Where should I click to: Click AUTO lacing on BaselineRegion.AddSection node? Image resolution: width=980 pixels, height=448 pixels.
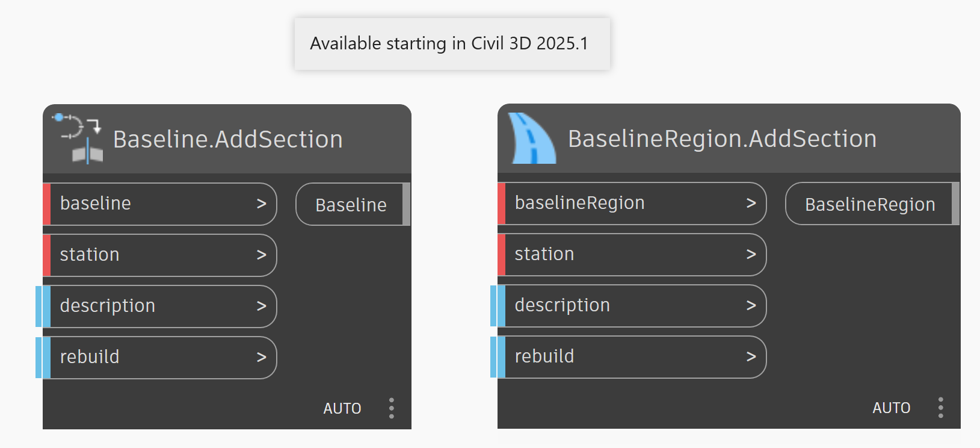click(x=891, y=408)
